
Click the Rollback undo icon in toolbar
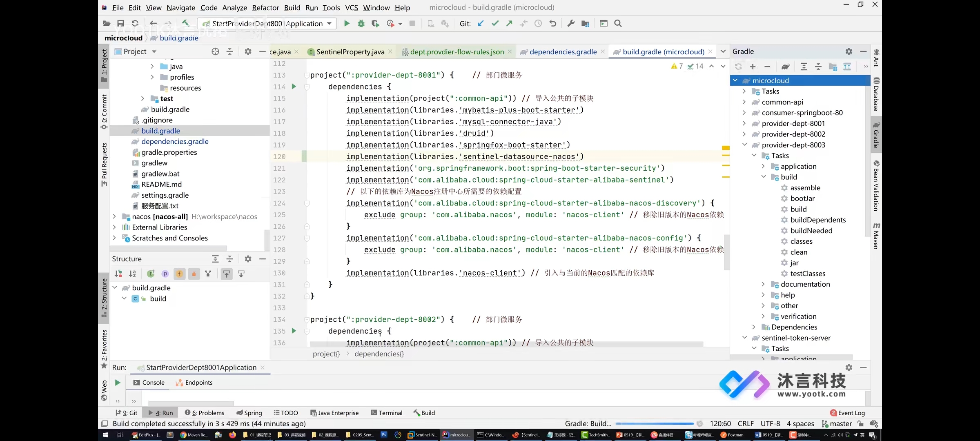coord(553,24)
